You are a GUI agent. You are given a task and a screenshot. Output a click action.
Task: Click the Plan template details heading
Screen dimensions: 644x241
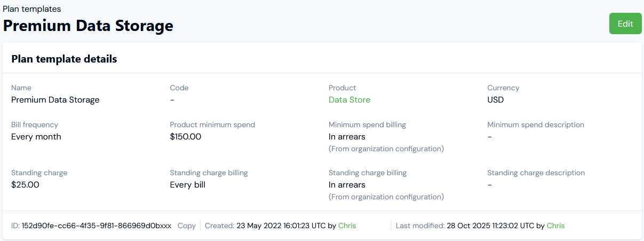pyautogui.click(x=64, y=59)
